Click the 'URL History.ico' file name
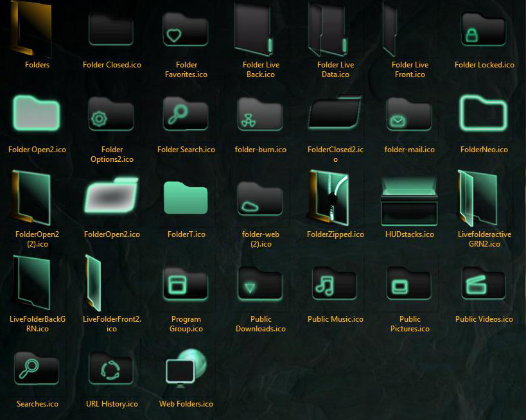Image resolution: width=526 pixels, height=420 pixels. pyautogui.click(x=112, y=404)
